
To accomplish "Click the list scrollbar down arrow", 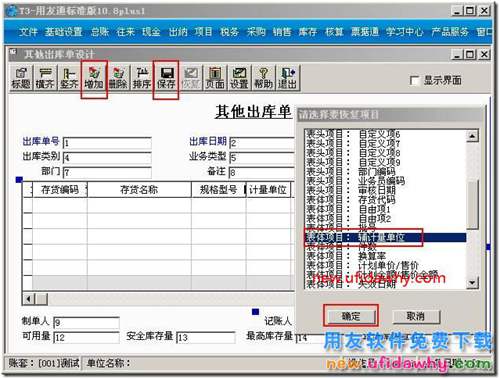I will [x=472, y=283].
